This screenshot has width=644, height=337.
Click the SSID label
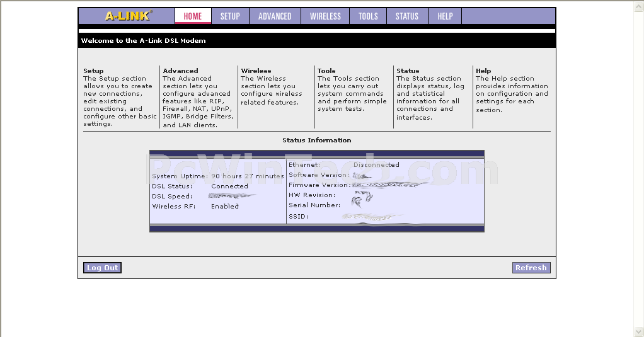(x=298, y=216)
